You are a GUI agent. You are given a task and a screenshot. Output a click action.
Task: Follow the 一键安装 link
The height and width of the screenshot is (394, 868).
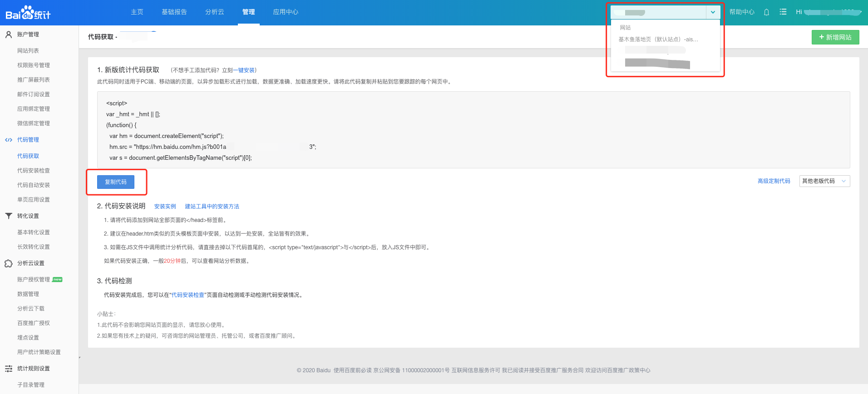pyautogui.click(x=244, y=70)
